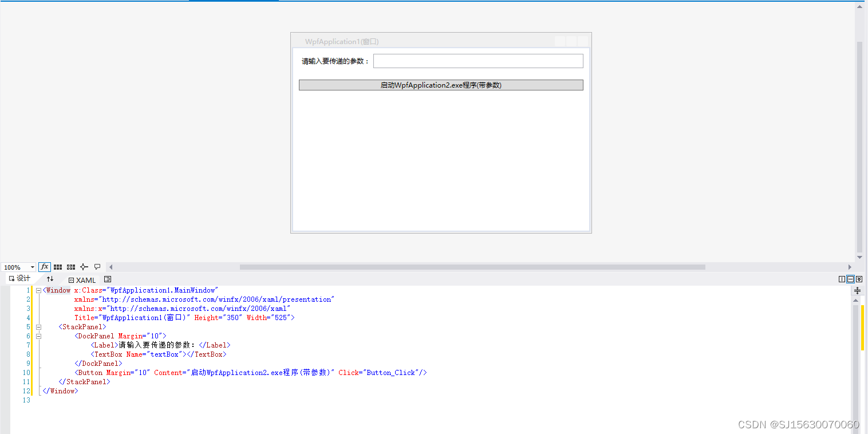This screenshot has height=434, width=868.
Task: Select the vertical split view icon
Action: click(842, 279)
